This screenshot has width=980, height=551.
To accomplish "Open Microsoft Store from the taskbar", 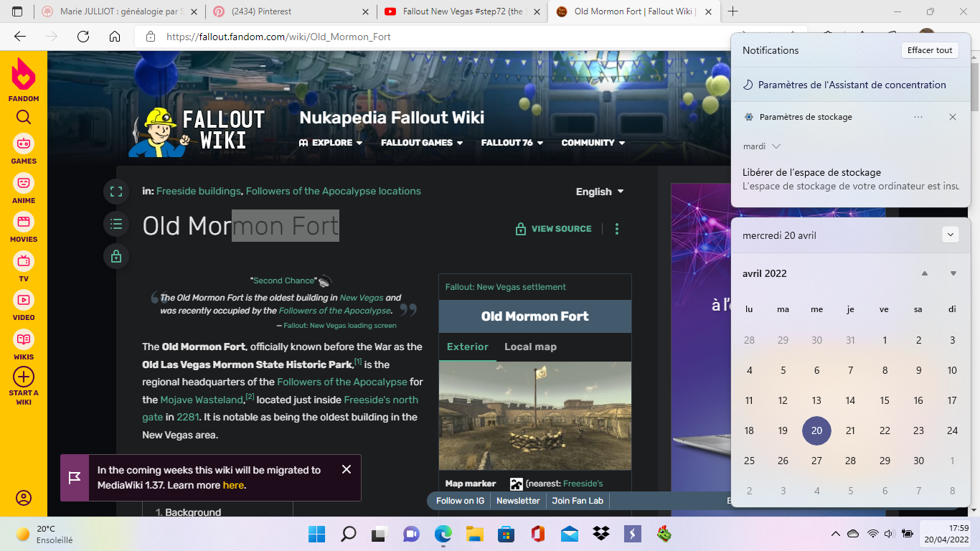I will click(506, 534).
